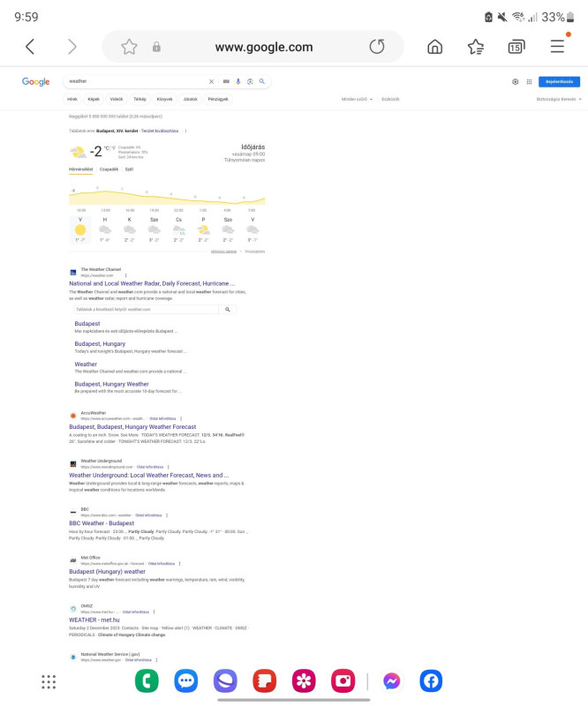The image size is (588, 706).
Task: Select the Könyvek filter chip
Action: coord(164,99)
